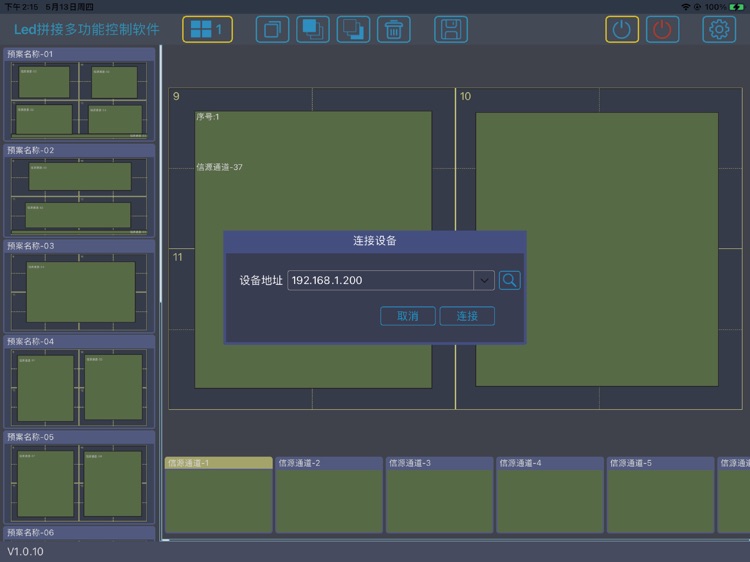Click the trash delete icon
750x562 pixels.
(394, 30)
